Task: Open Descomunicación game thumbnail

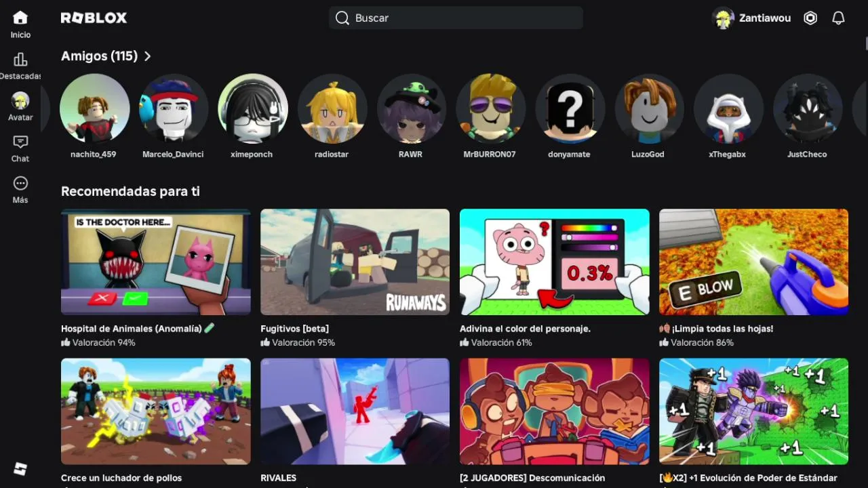Action: coord(555,411)
